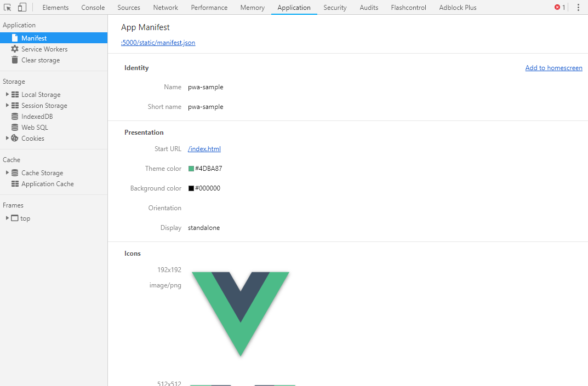Click the Clear storage trash icon

(15, 60)
